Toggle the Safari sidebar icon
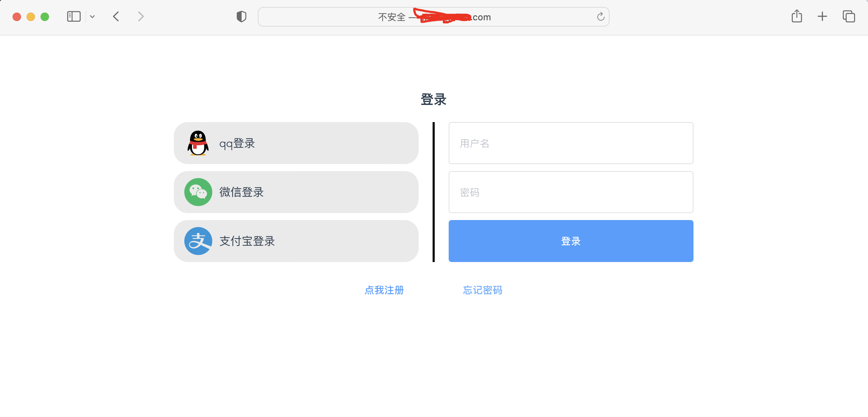 (74, 16)
